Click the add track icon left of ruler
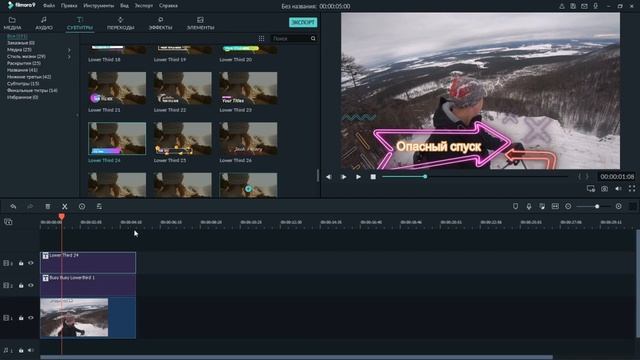 point(8,222)
